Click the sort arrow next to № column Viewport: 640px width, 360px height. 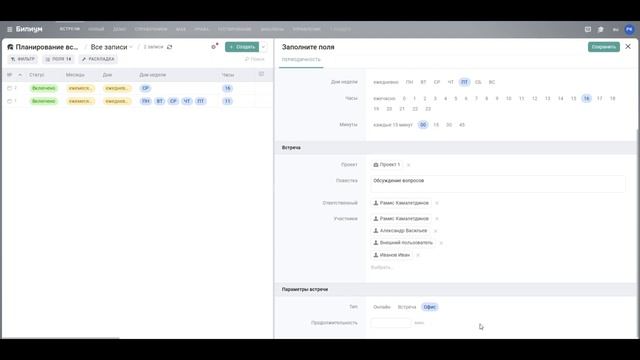pos(20,75)
